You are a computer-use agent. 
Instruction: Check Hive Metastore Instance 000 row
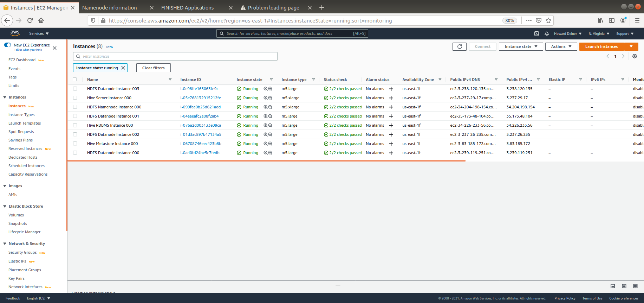click(x=75, y=144)
